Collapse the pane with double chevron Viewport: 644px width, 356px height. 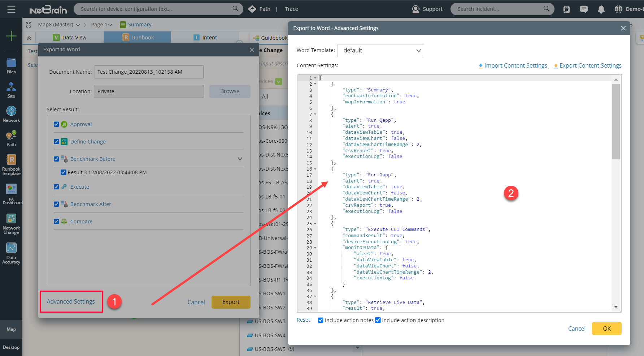click(x=29, y=38)
